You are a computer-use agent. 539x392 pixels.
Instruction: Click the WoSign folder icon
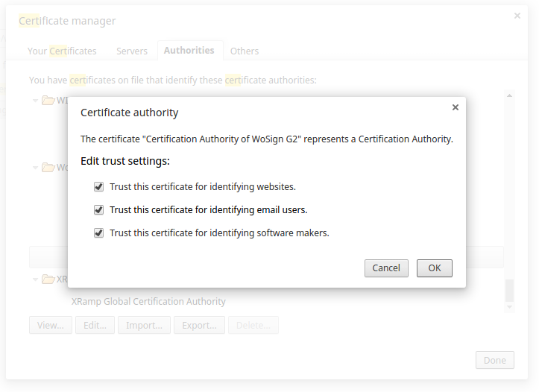[x=48, y=168]
